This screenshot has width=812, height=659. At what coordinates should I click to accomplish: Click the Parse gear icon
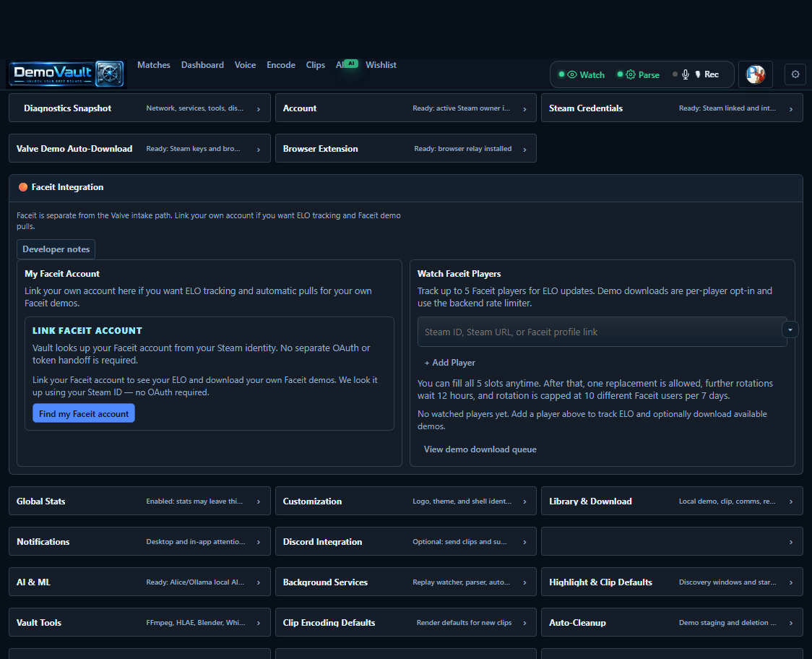[630, 74]
